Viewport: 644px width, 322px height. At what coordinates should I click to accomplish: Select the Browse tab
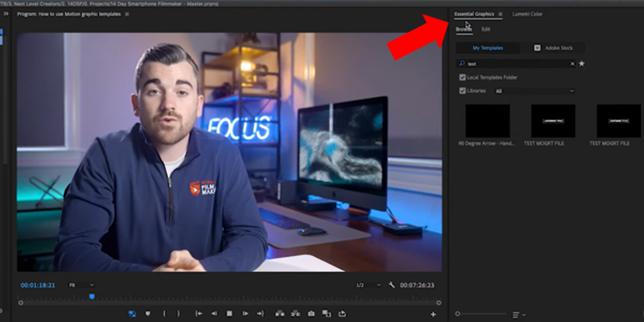point(464,29)
